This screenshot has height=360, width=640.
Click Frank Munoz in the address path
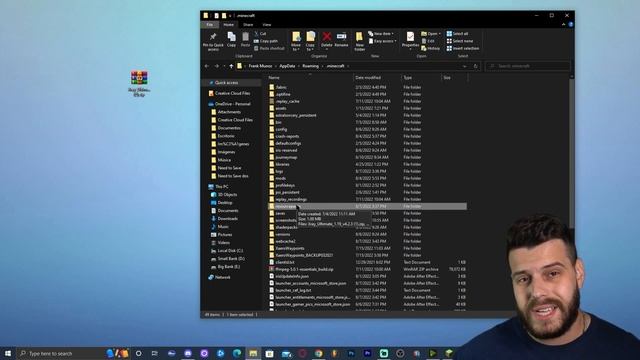point(260,66)
